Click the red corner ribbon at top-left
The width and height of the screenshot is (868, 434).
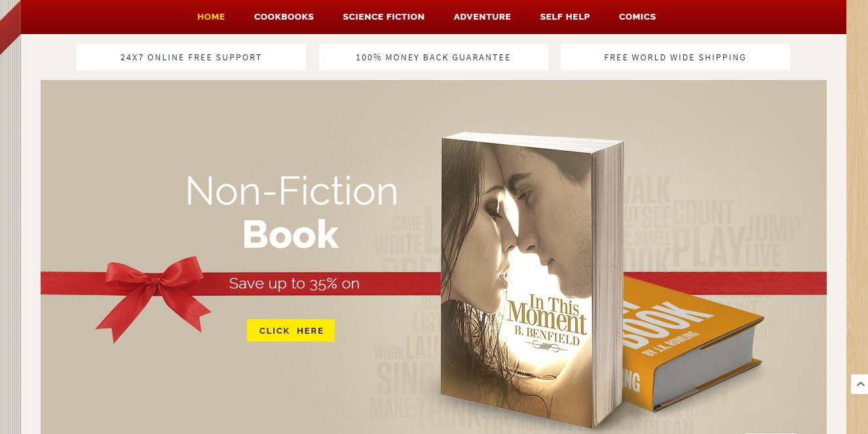point(10,26)
